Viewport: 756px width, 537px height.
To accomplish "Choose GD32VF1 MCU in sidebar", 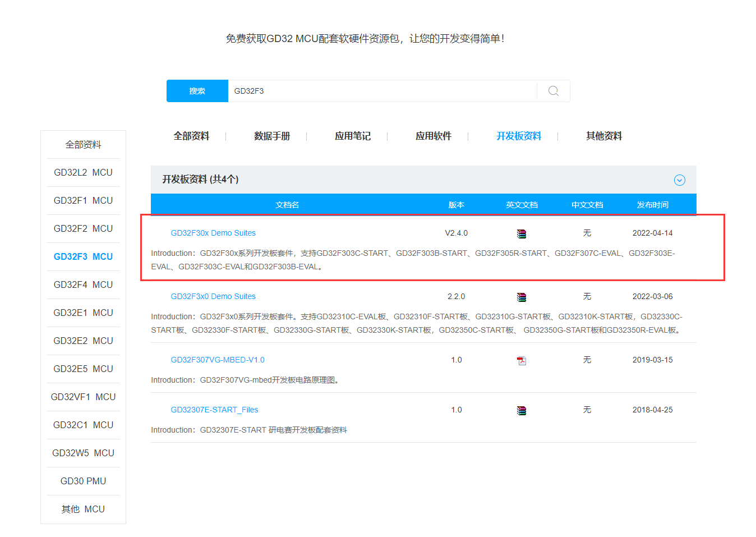I will pyautogui.click(x=83, y=397).
